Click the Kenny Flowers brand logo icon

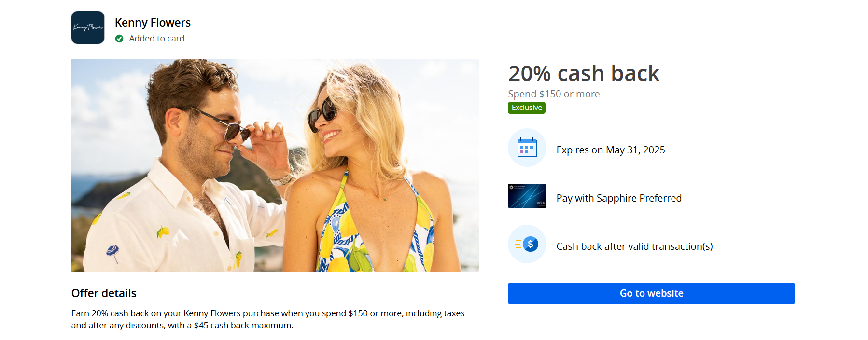coord(88,27)
